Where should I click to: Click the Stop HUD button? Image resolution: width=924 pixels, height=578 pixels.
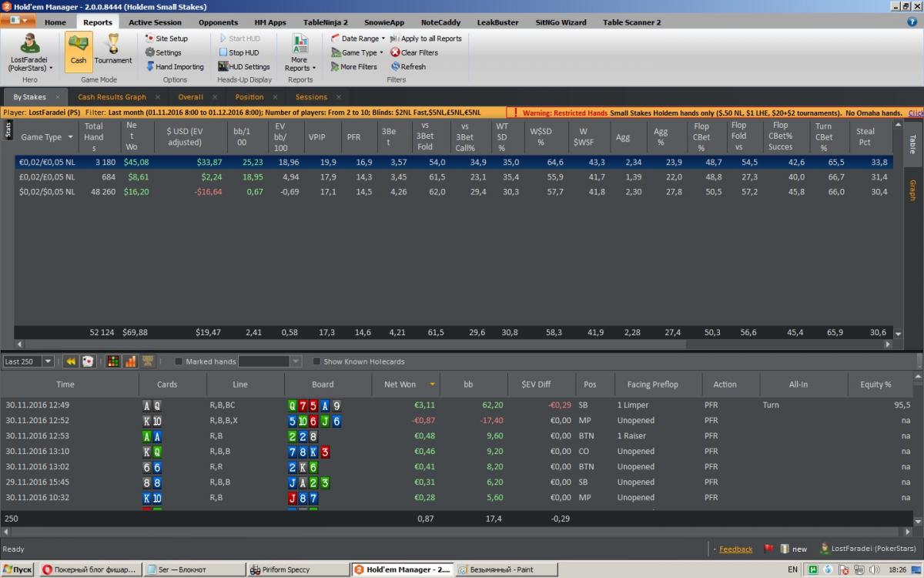pyautogui.click(x=238, y=52)
